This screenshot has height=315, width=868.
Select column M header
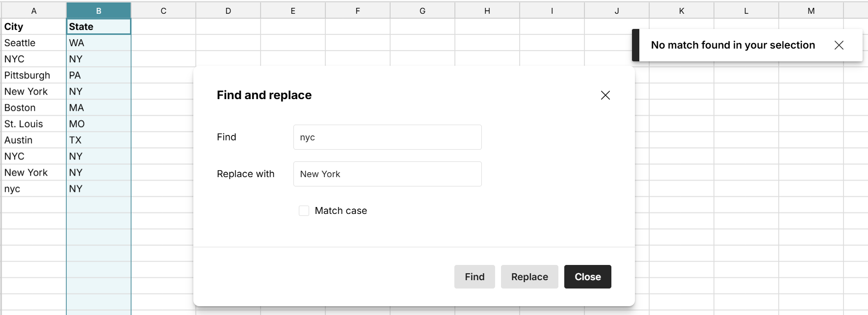(x=811, y=11)
